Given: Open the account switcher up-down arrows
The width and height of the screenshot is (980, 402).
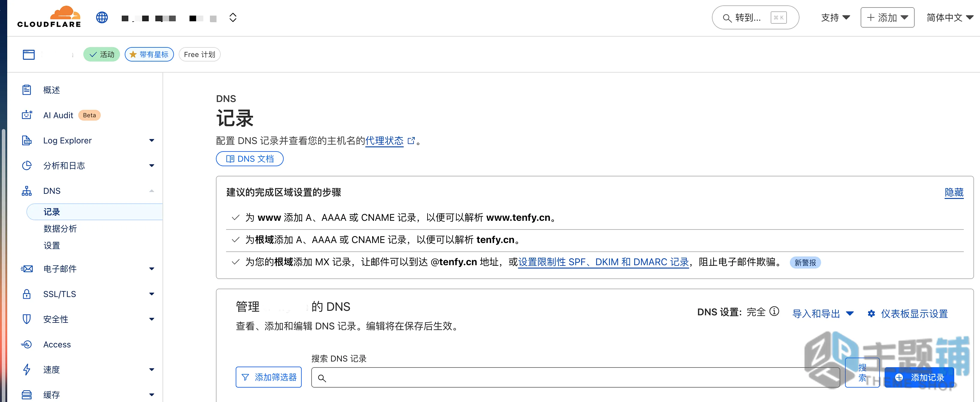Looking at the screenshot, I should pyautogui.click(x=233, y=17).
